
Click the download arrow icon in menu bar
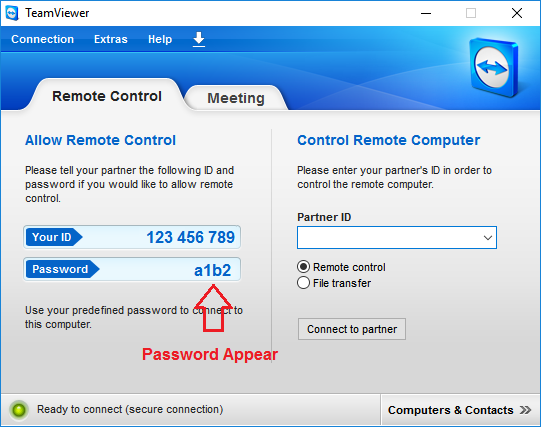199,40
